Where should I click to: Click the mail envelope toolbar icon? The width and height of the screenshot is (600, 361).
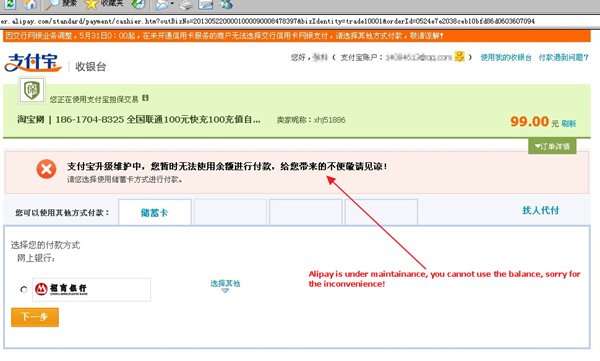tap(162, 5)
